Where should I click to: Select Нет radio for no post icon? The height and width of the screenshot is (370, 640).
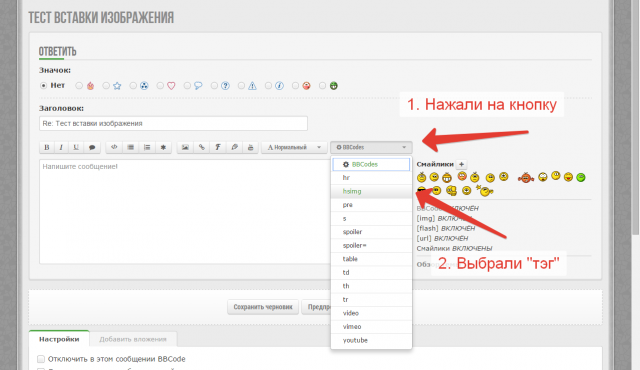tap(43, 86)
